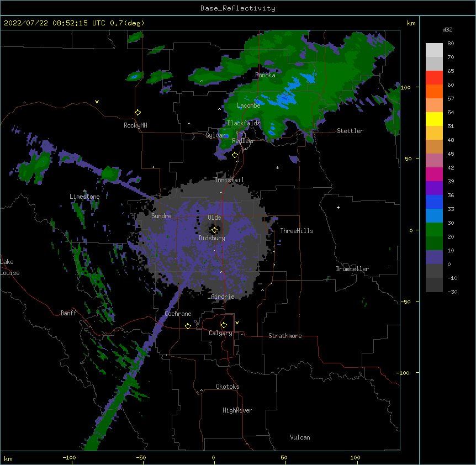Click the Ponoka town label
The image size is (476, 465).
click(265, 75)
